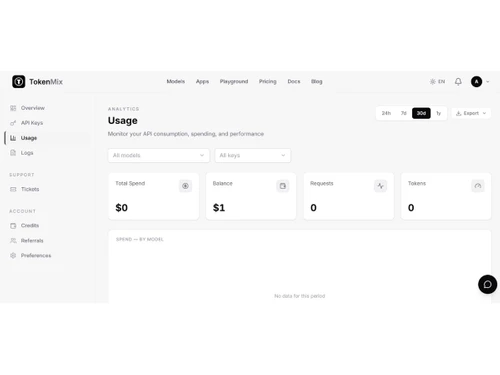Open Pricing in the top navigation
The image size is (500, 375).
click(x=268, y=82)
